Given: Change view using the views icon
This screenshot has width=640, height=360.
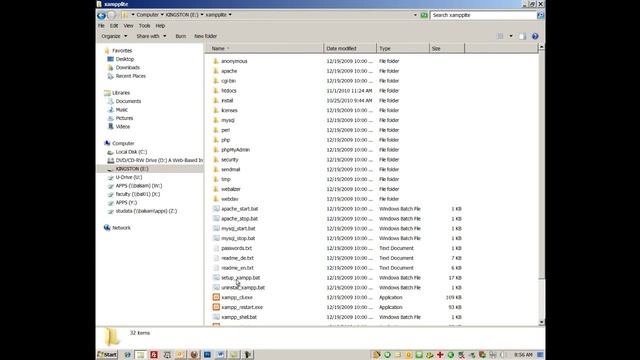Looking at the screenshot, I should [x=500, y=36].
